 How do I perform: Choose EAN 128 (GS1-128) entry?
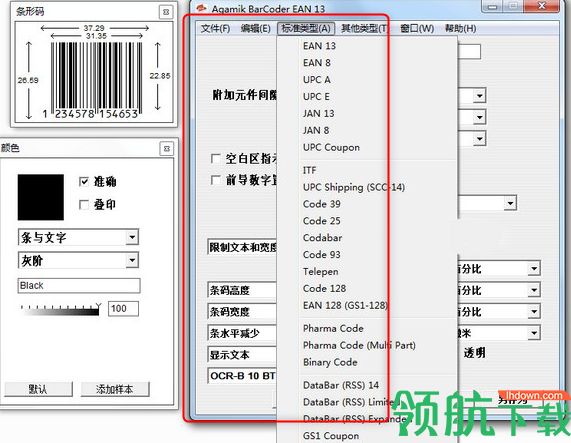tap(345, 305)
